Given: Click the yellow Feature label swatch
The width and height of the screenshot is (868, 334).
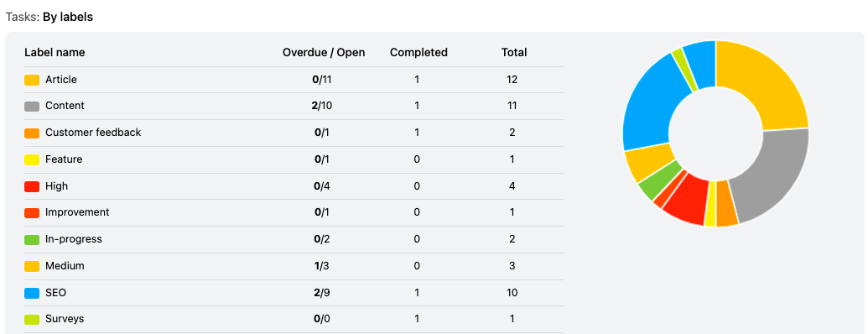Looking at the screenshot, I should pyautogui.click(x=32, y=159).
